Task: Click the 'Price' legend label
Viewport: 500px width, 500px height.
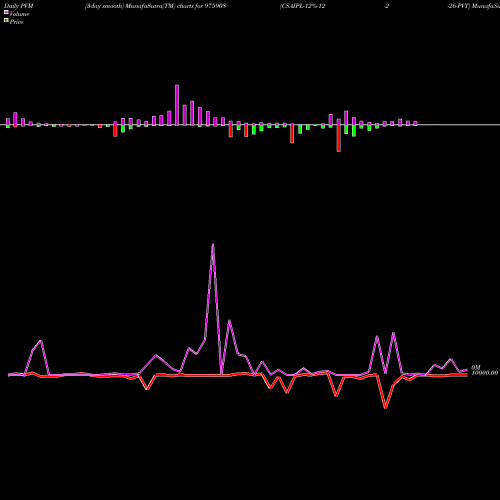Action: click(16, 22)
